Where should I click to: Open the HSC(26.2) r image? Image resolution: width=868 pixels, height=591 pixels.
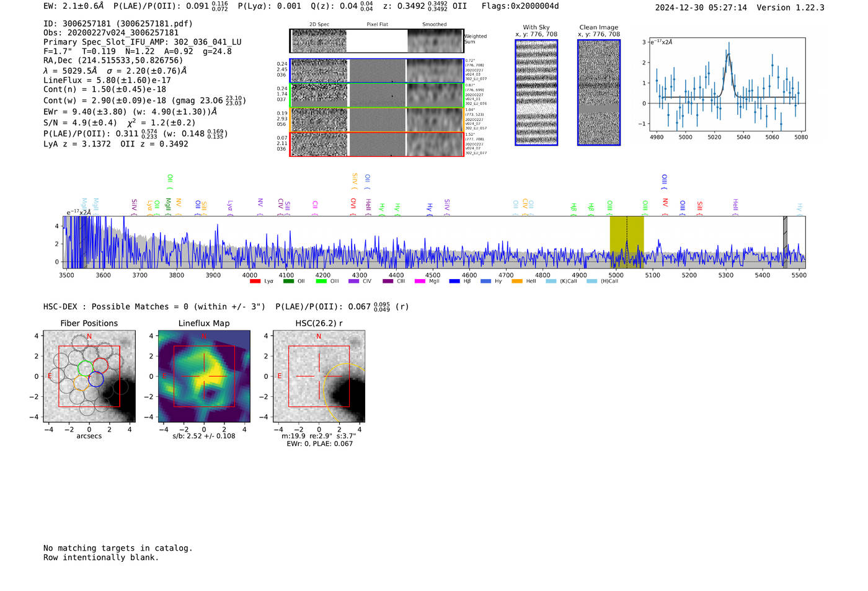(319, 376)
